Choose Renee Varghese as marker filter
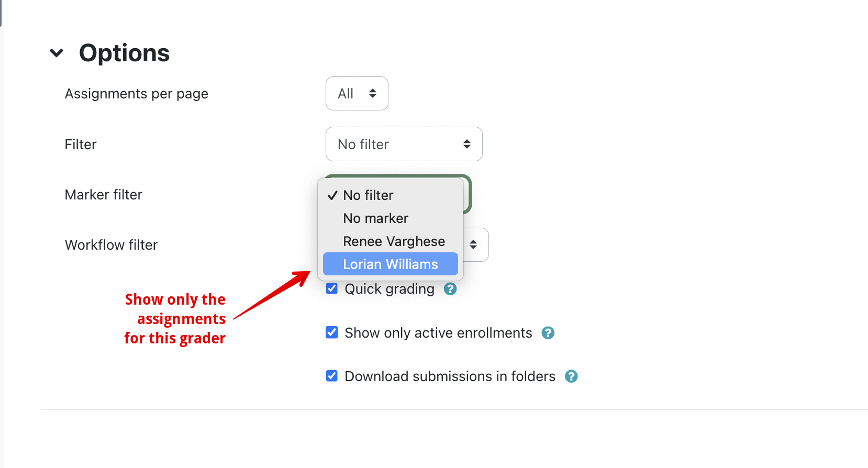 (394, 241)
